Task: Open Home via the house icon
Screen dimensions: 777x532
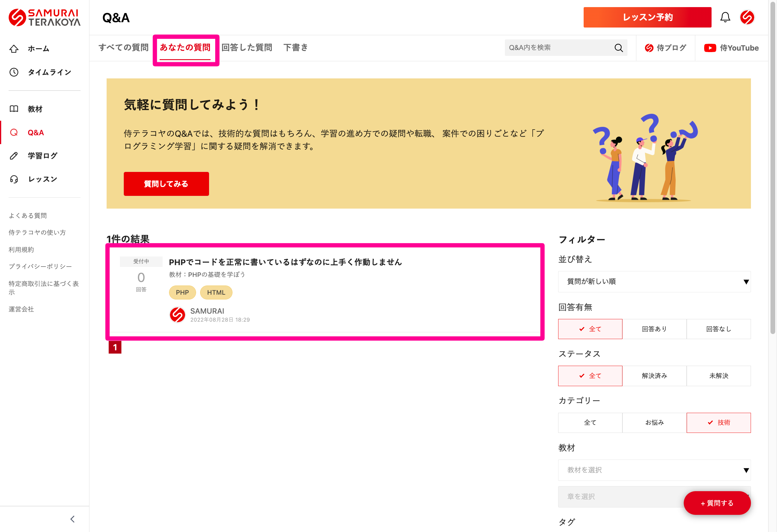Action: [14, 49]
